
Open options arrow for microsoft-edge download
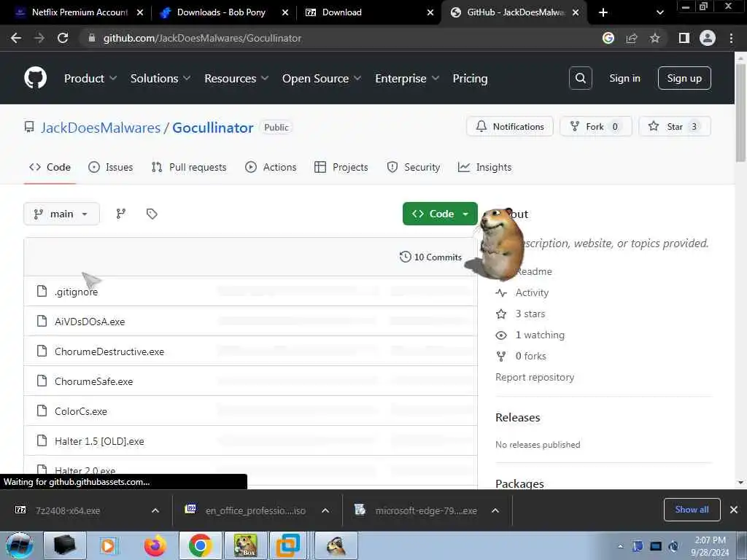(495, 510)
